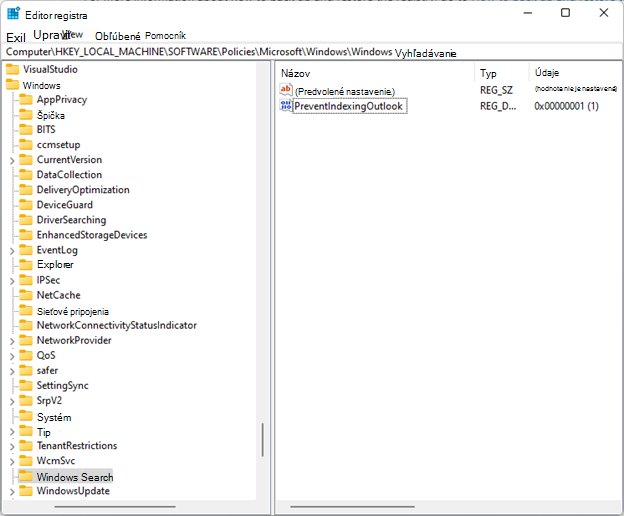The height and width of the screenshot is (516, 624).
Task: Click the NetworkConnectivityStatusIndicator folder icon
Action: coord(26,325)
